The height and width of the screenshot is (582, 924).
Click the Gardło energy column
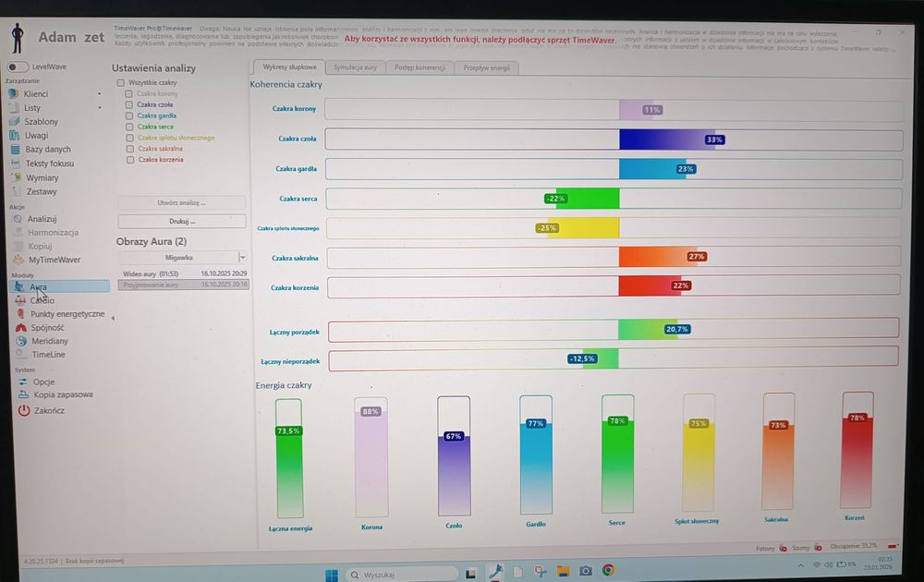pyautogui.click(x=536, y=455)
